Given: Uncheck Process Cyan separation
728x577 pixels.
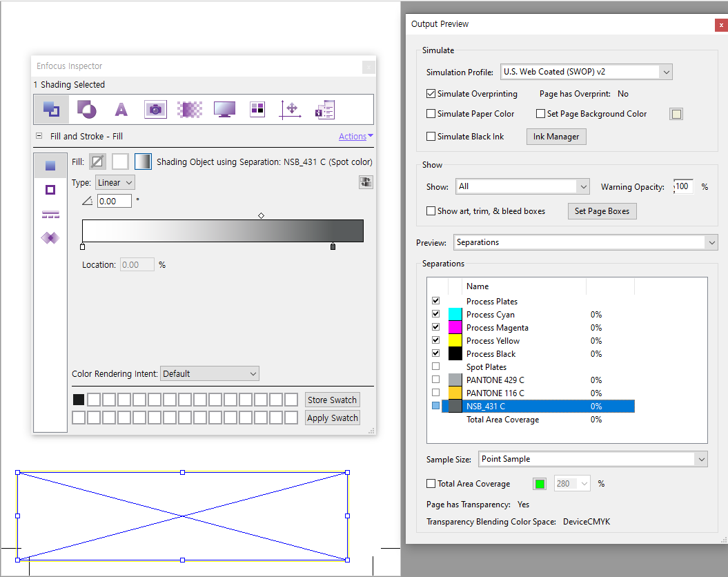Looking at the screenshot, I should 435,314.
